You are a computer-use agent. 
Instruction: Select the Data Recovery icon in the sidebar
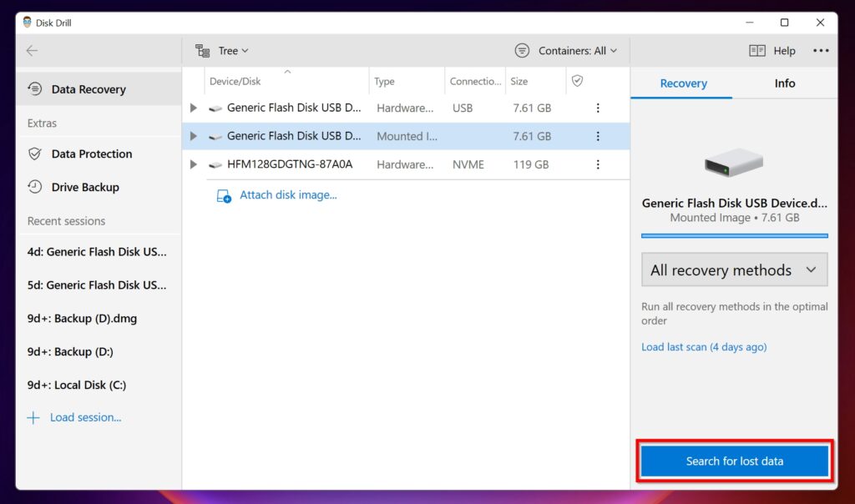coord(34,88)
